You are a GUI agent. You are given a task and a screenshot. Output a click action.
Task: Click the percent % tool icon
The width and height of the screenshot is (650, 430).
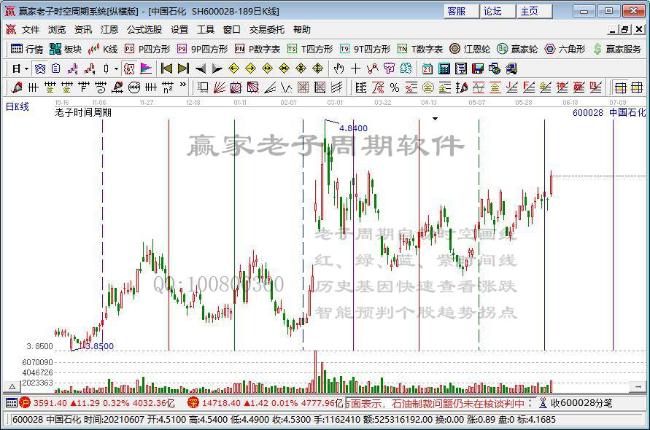pos(394,87)
